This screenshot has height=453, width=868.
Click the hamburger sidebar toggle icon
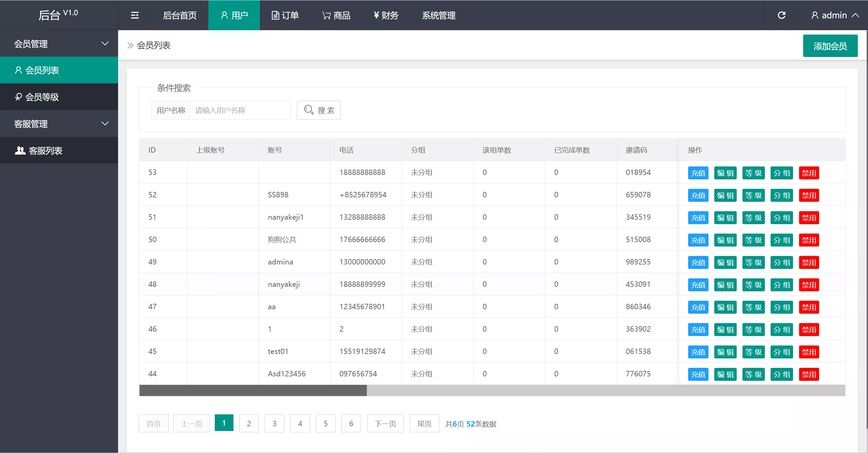pyautogui.click(x=135, y=15)
